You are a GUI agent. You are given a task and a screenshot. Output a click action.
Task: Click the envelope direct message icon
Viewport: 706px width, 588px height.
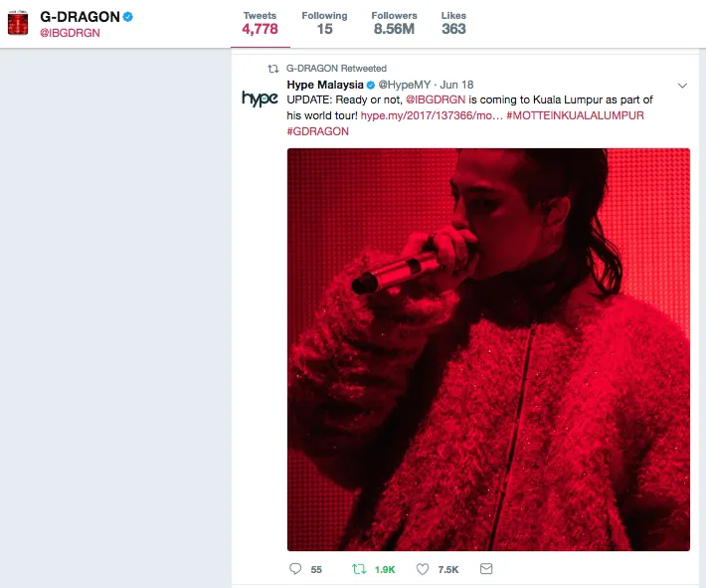[x=486, y=569]
